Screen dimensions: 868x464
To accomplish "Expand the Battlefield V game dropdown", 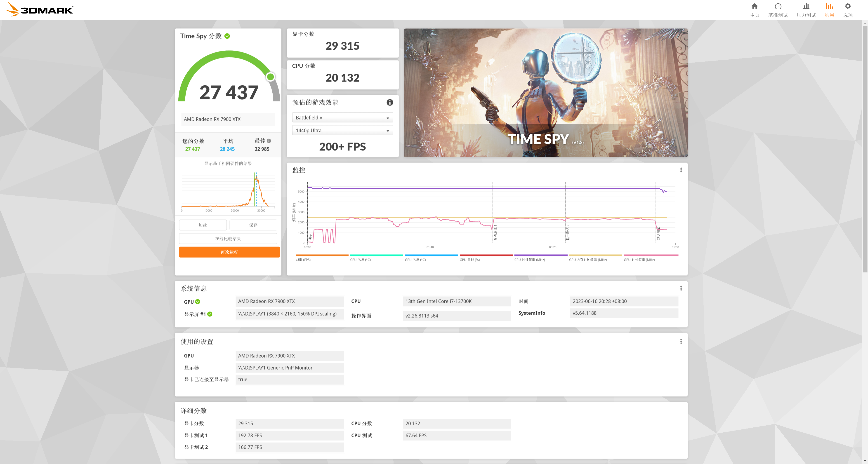I will point(342,117).
